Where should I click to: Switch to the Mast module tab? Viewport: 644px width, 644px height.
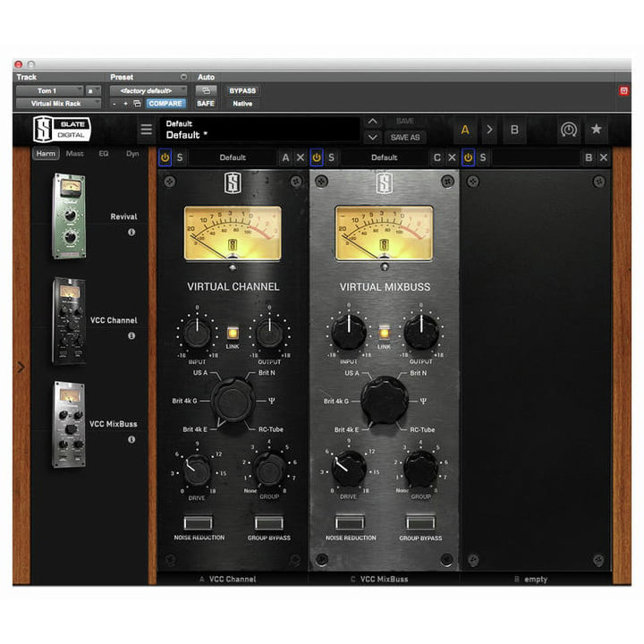[75, 154]
